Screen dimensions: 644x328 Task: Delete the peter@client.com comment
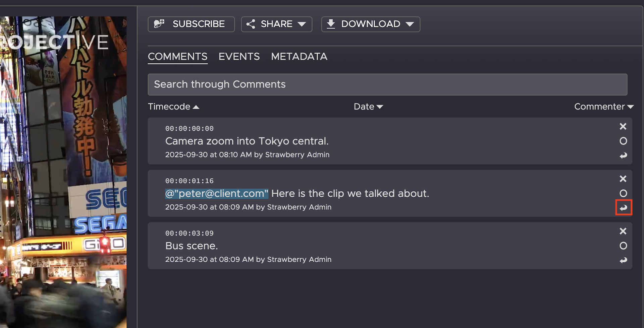tap(623, 179)
